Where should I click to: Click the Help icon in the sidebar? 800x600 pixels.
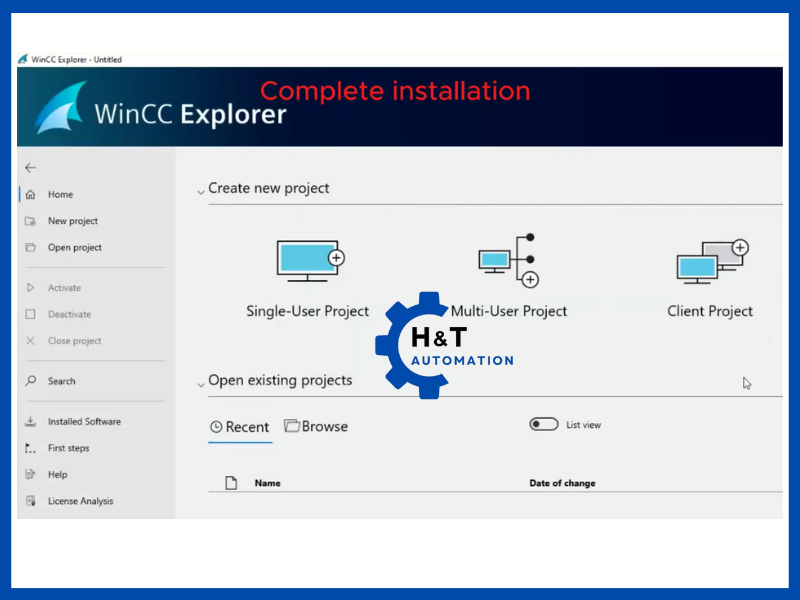[x=30, y=475]
